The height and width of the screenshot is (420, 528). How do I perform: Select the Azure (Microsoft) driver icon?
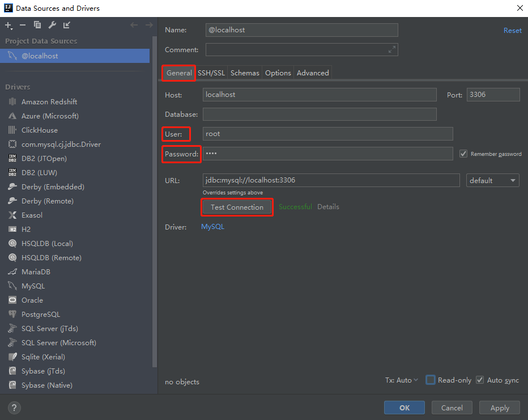tap(12, 116)
